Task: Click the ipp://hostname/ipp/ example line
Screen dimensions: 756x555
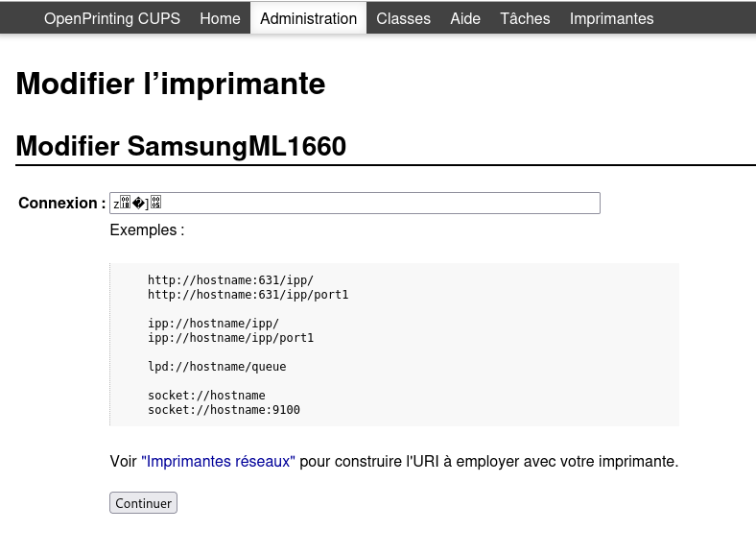Action: tap(213, 324)
